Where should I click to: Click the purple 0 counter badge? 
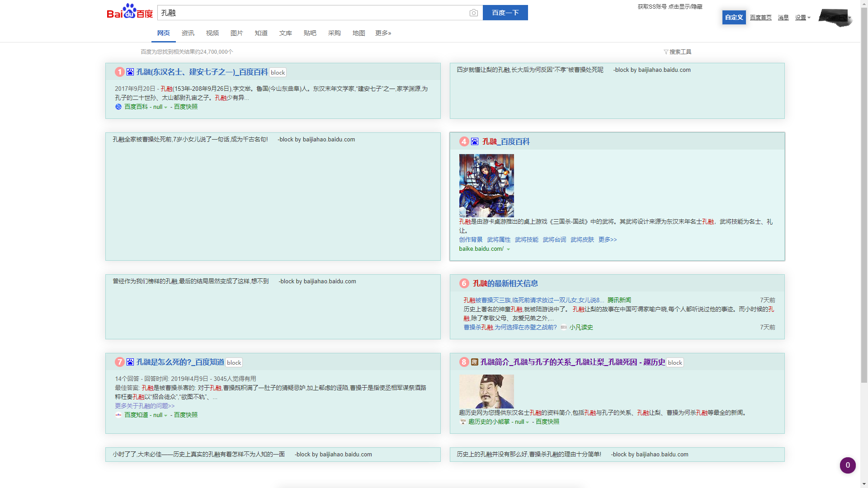click(848, 465)
